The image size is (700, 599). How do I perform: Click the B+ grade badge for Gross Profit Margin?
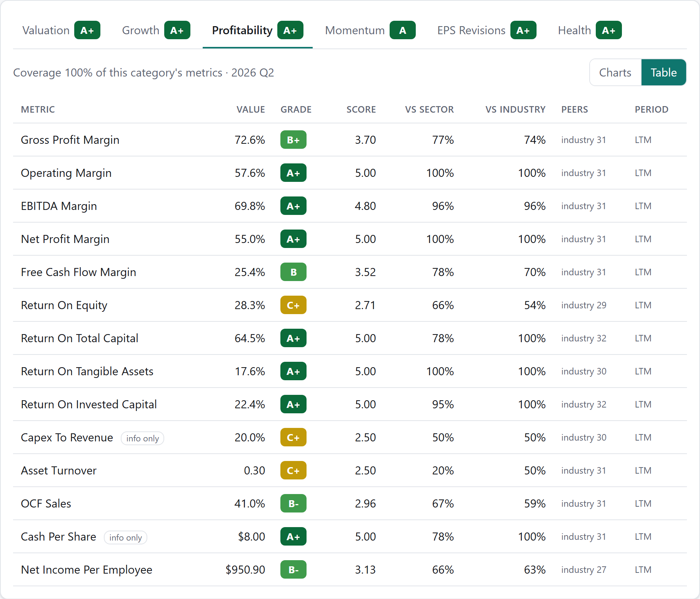click(x=293, y=140)
